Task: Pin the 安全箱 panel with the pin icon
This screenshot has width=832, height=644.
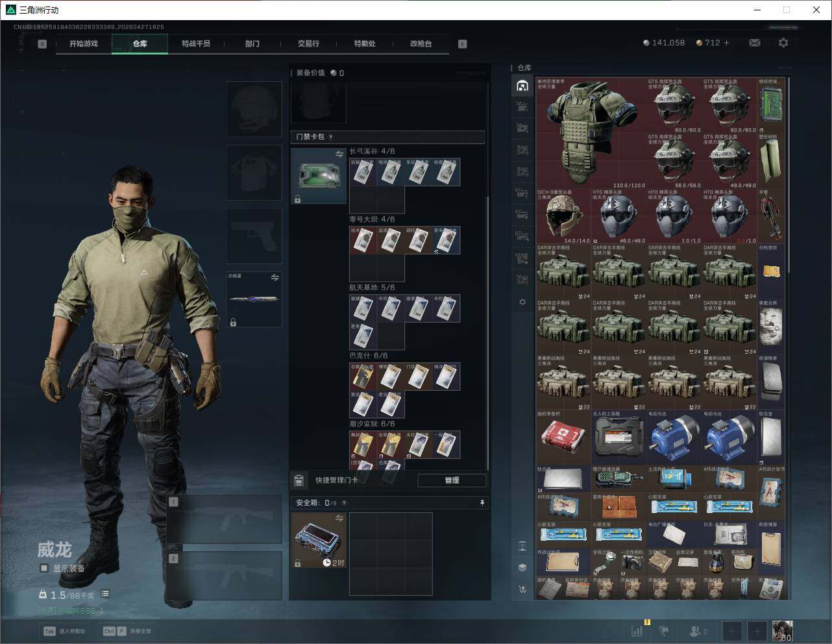Action: (x=482, y=502)
